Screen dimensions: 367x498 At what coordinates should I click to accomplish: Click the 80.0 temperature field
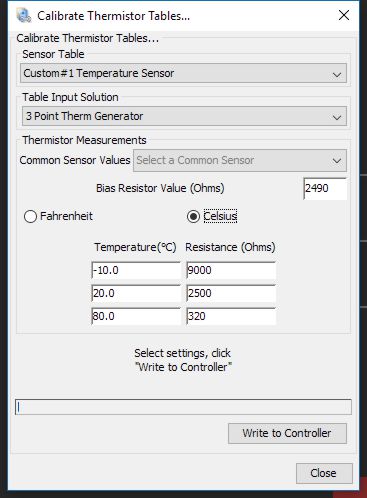tap(136, 316)
